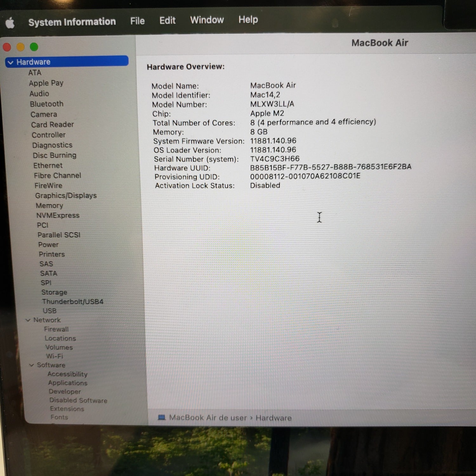This screenshot has height=476, width=476.
Task: Select SATA in the sidebar
Action: click(49, 274)
